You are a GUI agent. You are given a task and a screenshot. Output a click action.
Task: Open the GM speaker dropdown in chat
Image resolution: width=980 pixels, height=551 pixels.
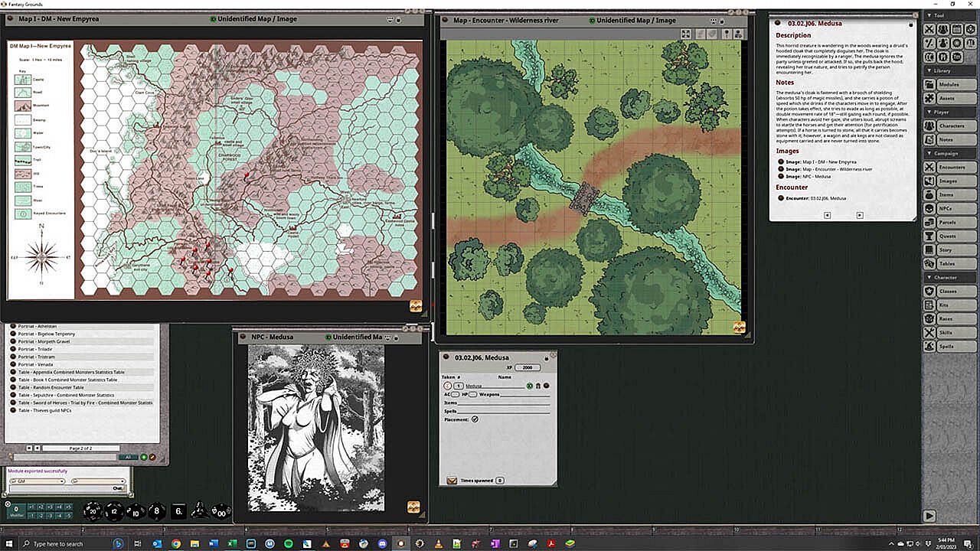pyautogui.click(x=37, y=481)
